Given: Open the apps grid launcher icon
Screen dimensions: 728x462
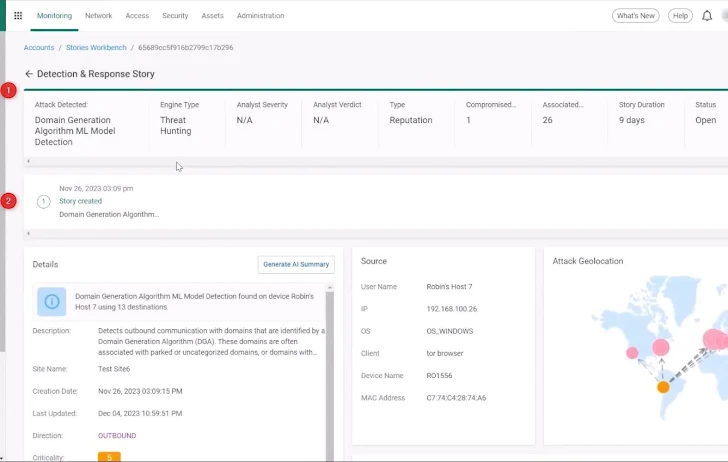Looking at the screenshot, I should [x=17, y=16].
